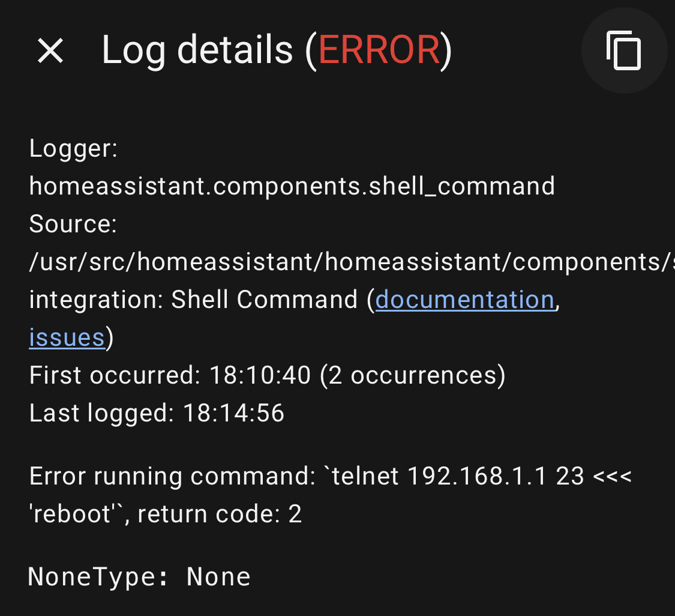This screenshot has width=675, height=616.
Task: Copy log details to clipboard
Action: [624, 51]
